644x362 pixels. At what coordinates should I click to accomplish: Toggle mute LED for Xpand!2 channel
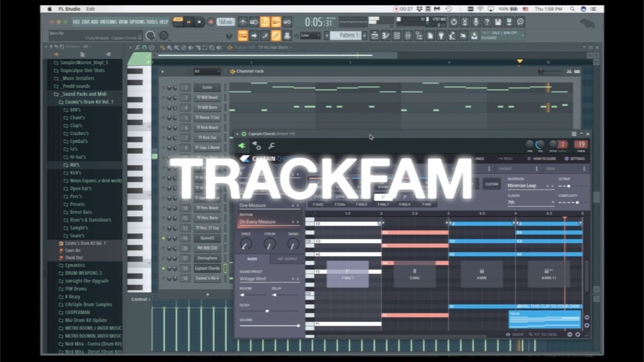pyautogui.click(x=163, y=238)
